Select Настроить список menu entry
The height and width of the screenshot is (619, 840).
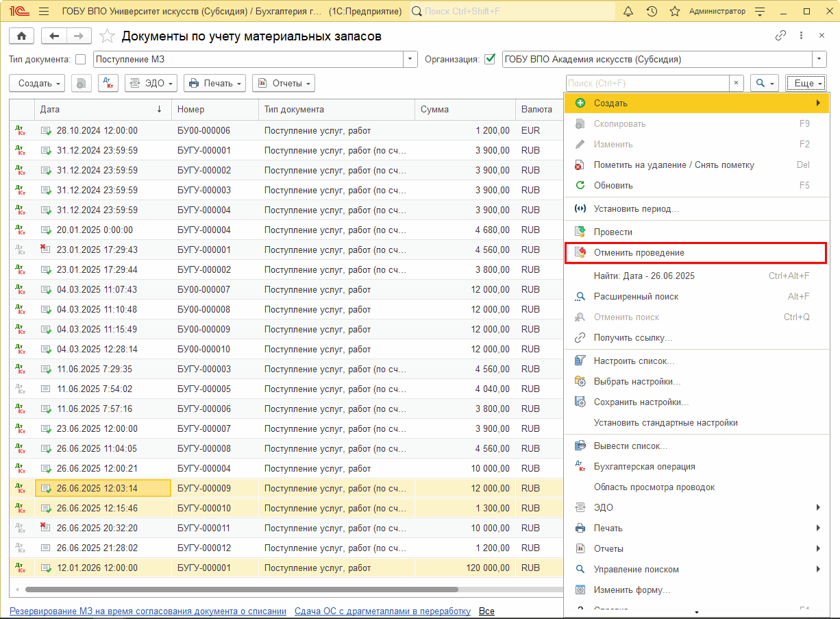point(634,361)
